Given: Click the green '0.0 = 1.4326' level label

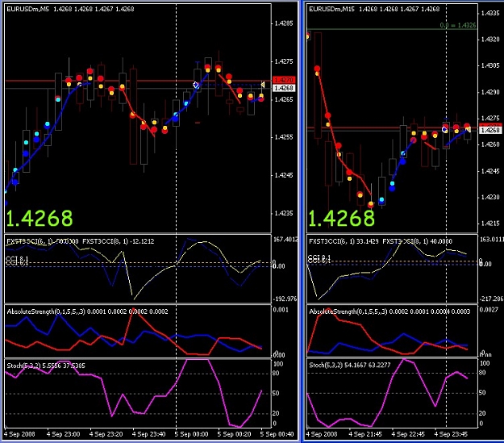Looking at the screenshot, I should [458, 25].
